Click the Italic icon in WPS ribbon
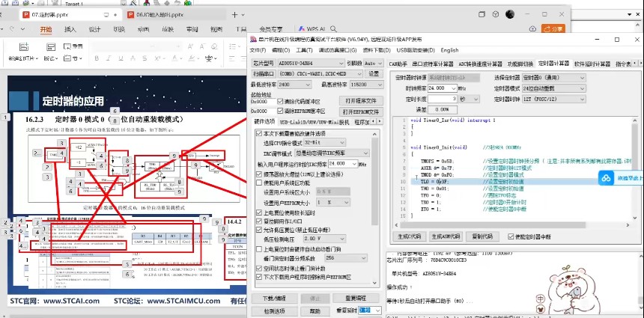 pos(109,58)
